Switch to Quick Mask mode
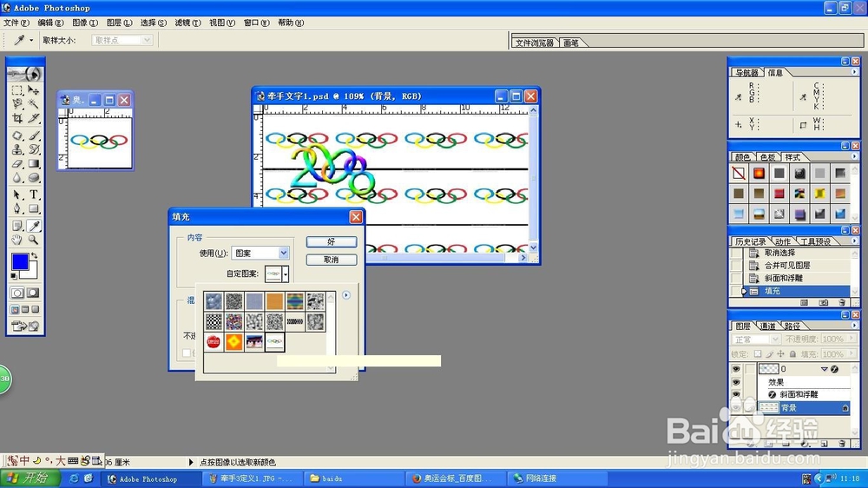This screenshot has width=868, height=488. 33,293
